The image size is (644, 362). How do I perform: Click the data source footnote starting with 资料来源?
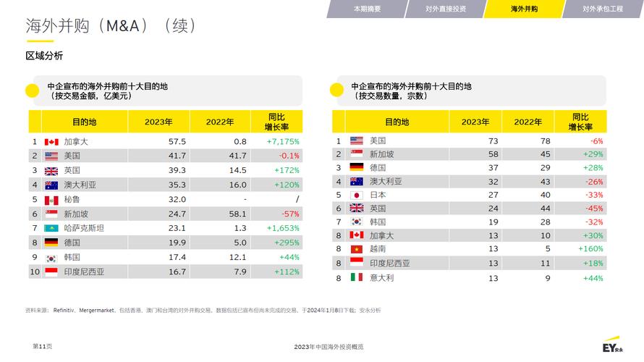203,310
